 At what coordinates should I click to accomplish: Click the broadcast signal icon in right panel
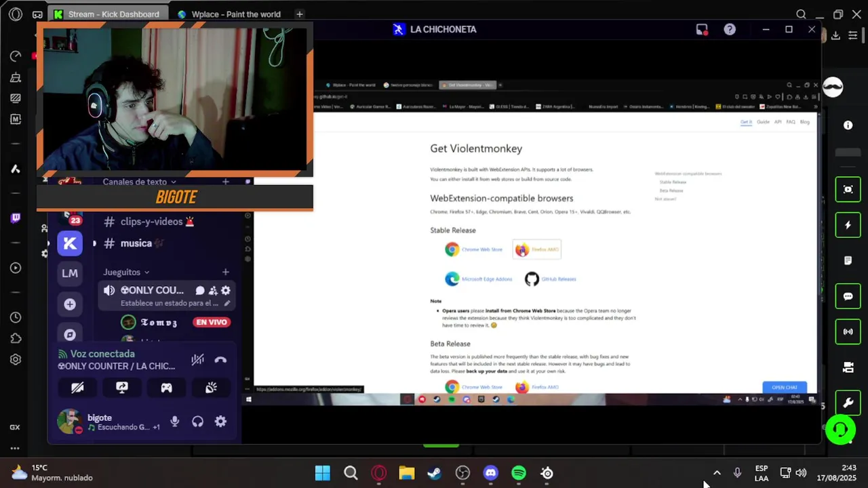[848, 331]
